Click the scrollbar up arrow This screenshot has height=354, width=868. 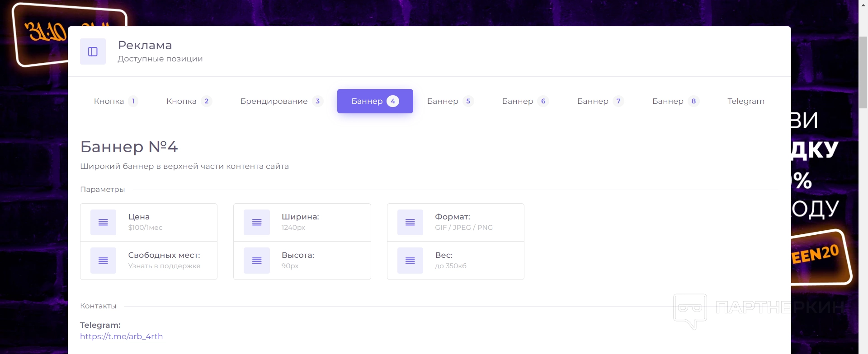(x=863, y=5)
